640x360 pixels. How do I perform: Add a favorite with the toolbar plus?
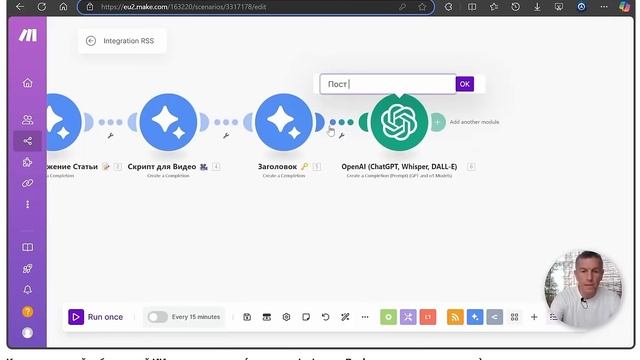534,317
